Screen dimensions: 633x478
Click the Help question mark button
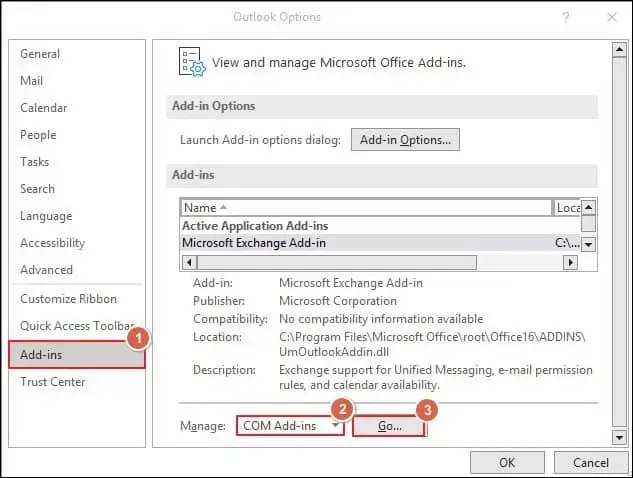(565, 17)
